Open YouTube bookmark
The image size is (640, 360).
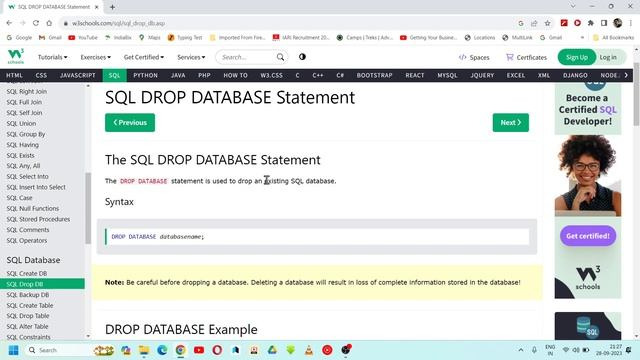(x=83, y=38)
